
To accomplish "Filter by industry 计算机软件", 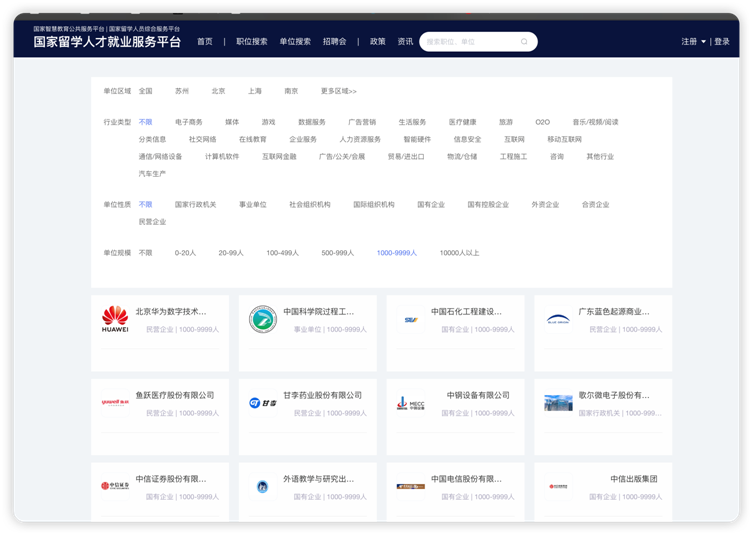I will coord(222,157).
